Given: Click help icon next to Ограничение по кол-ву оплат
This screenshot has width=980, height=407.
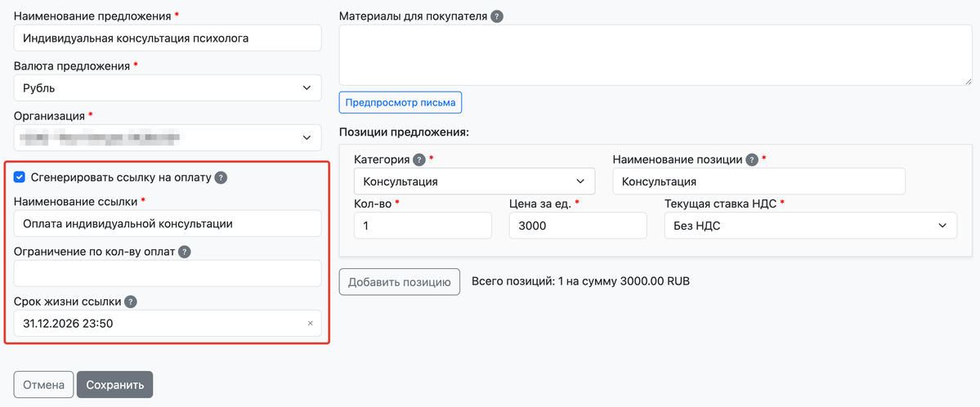Looking at the screenshot, I should pos(185,252).
